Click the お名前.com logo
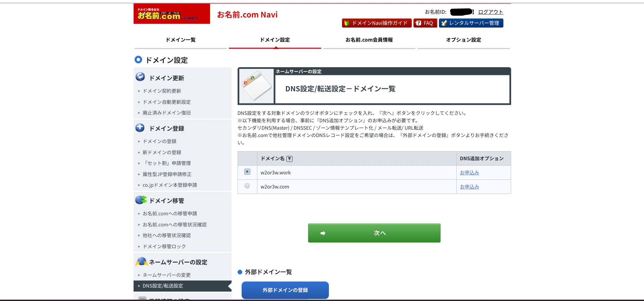Image resolution: width=644 pixels, height=301 pixels. click(x=171, y=14)
